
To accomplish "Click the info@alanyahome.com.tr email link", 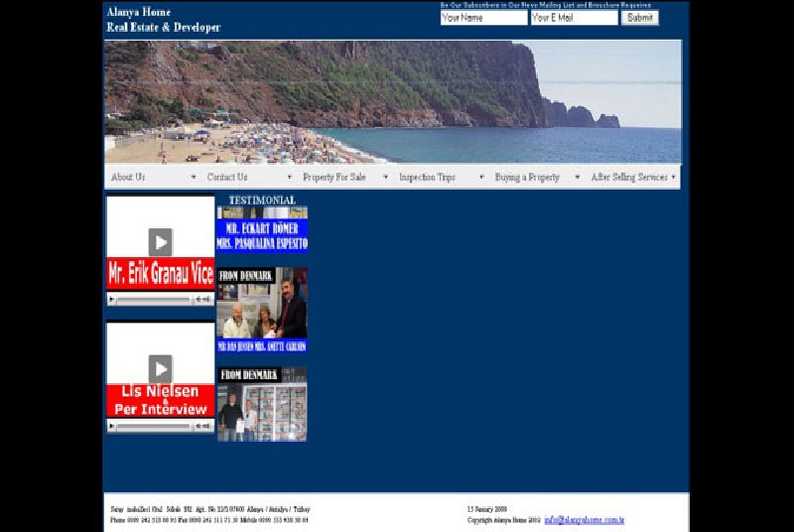I will coord(584,519).
